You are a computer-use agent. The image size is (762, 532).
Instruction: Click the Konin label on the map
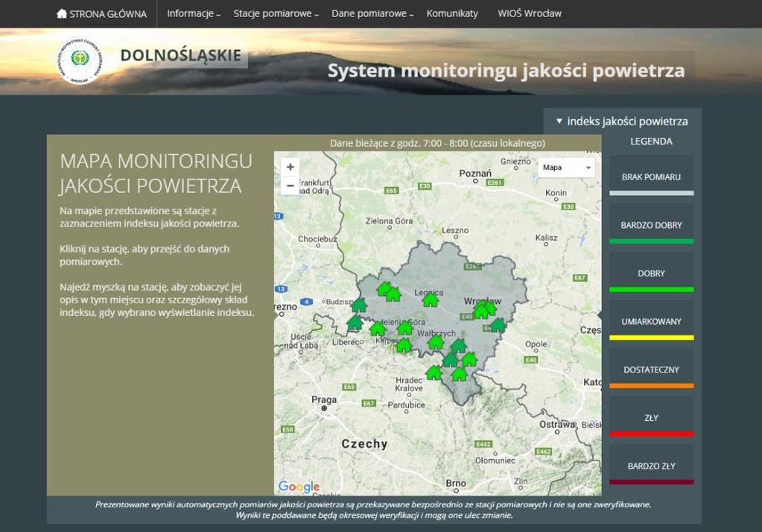556,192
